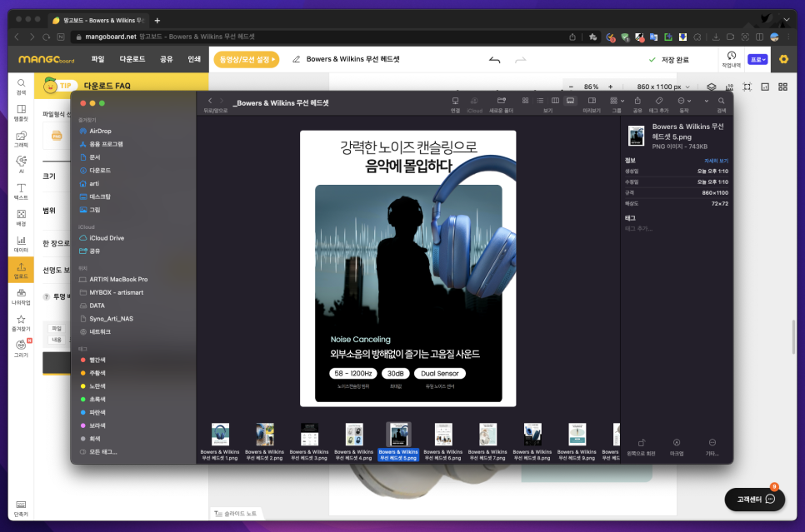Click the zoom out minus button beside 86%
The image size is (805, 532).
(571, 87)
